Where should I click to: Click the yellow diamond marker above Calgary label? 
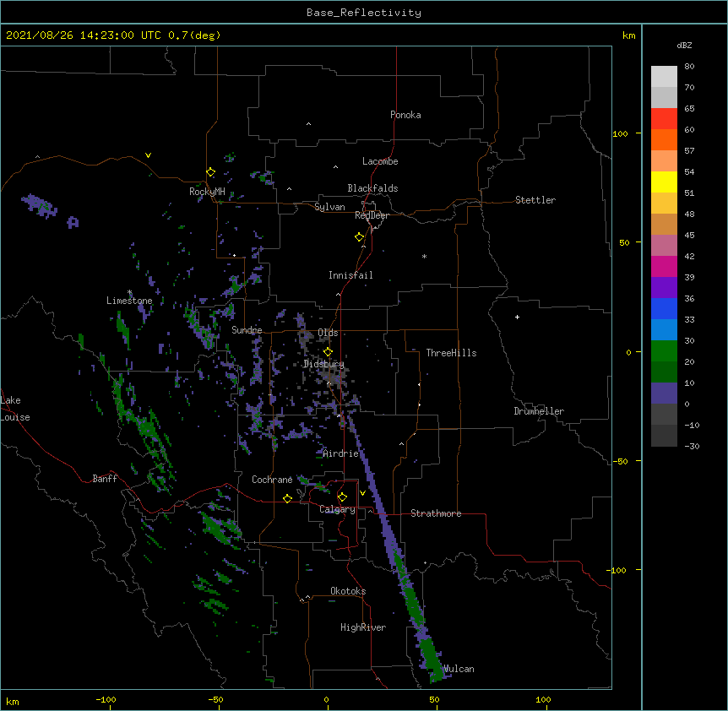(x=342, y=497)
